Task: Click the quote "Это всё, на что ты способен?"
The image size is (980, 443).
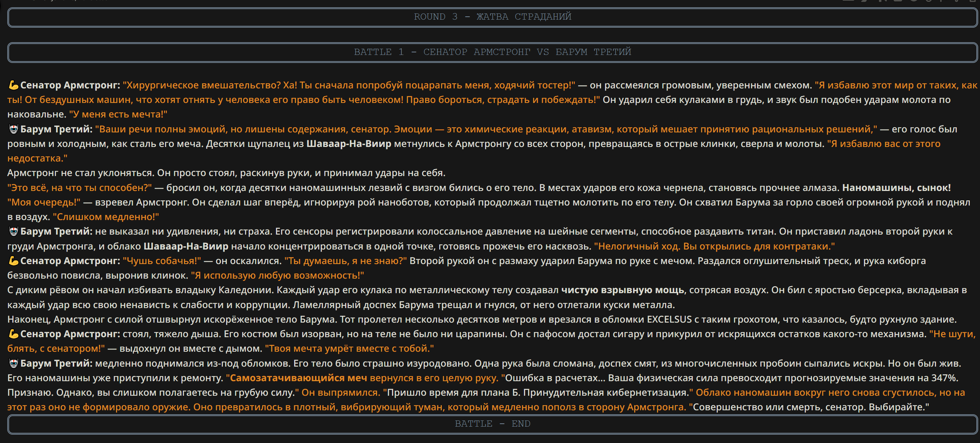Action: coord(80,188)
